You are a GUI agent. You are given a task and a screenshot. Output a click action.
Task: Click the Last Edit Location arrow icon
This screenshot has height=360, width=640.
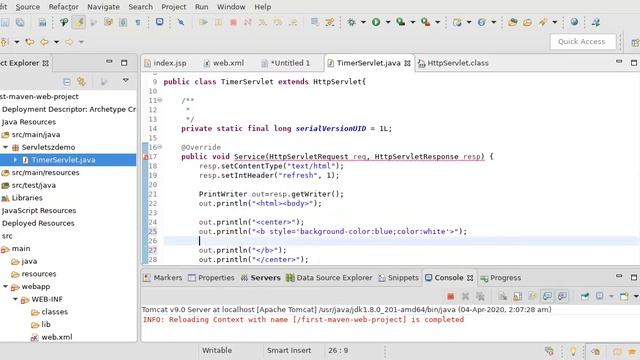click(29, 42)
